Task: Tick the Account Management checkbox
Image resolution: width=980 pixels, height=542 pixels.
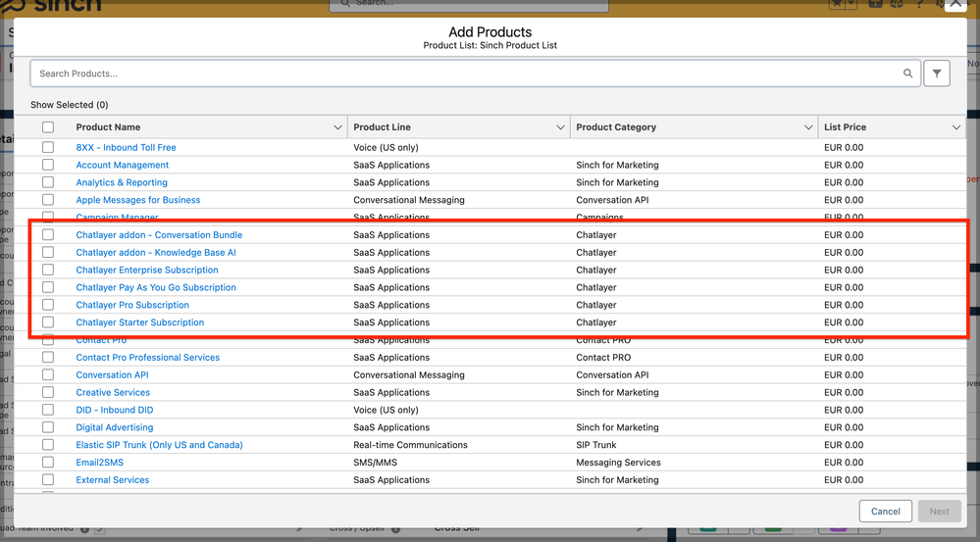Action: (48, 165)
